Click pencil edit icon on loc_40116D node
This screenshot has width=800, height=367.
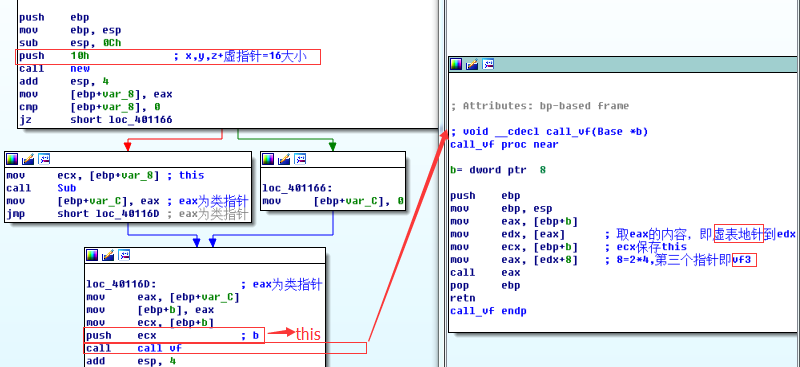[108, 255]
